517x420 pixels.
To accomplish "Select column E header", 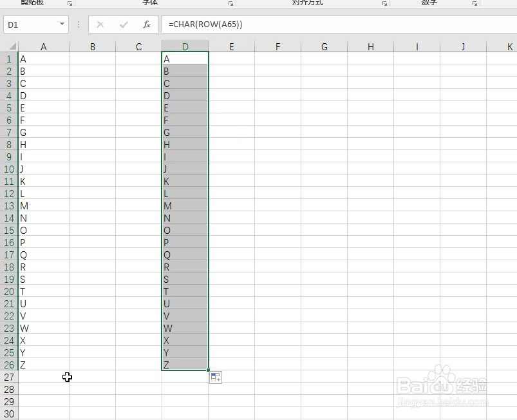I will click(232, 46).
